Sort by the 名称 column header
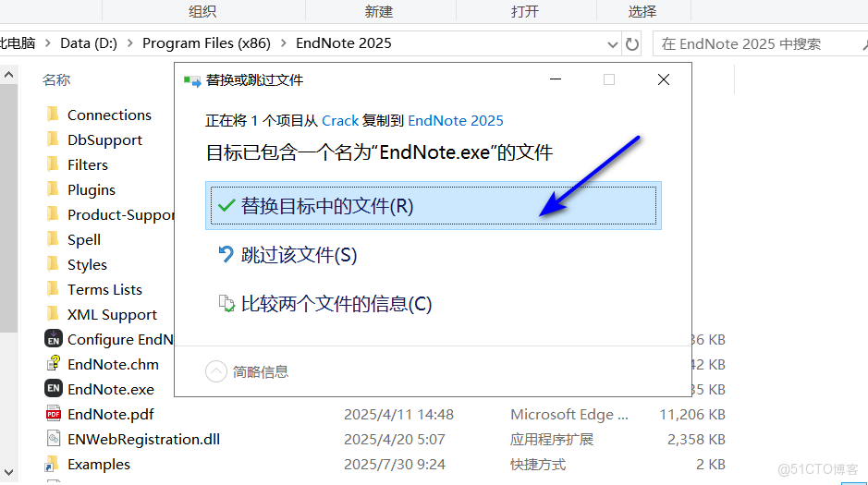This screenshot has width=868, height=485. pos(55,79)
